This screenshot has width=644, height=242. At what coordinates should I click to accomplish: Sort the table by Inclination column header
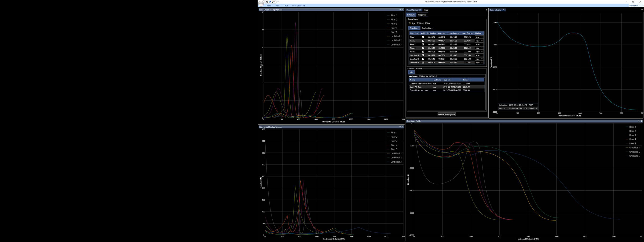click(x=431, y=33)
